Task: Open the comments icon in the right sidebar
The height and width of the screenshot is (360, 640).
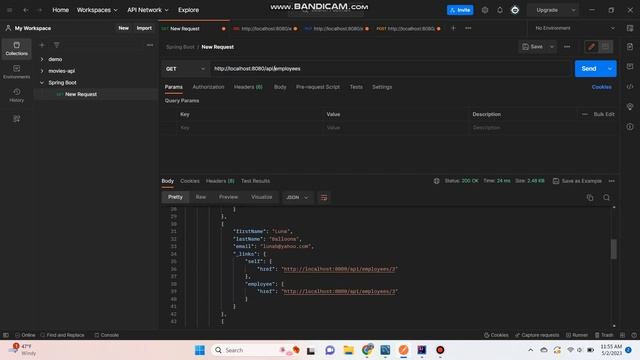Action: click(630, 67)
